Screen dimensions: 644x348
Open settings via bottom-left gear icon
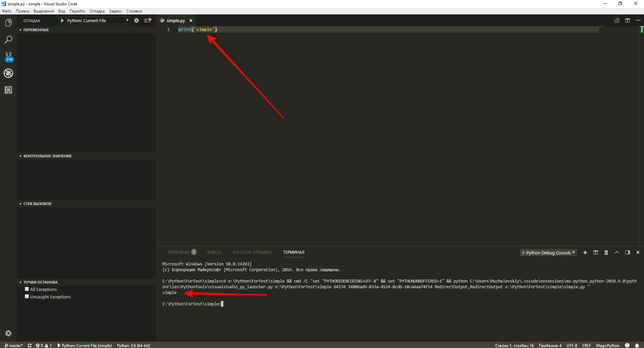pyautogui.click(x=8, y=333)
